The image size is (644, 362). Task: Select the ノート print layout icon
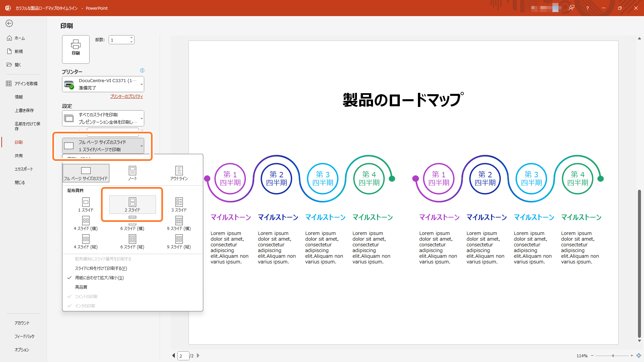pos(132,172)
